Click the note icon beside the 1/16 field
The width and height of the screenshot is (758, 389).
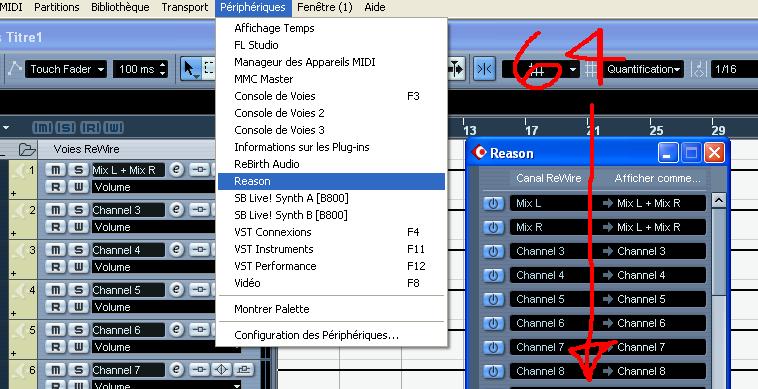(699, 70)
